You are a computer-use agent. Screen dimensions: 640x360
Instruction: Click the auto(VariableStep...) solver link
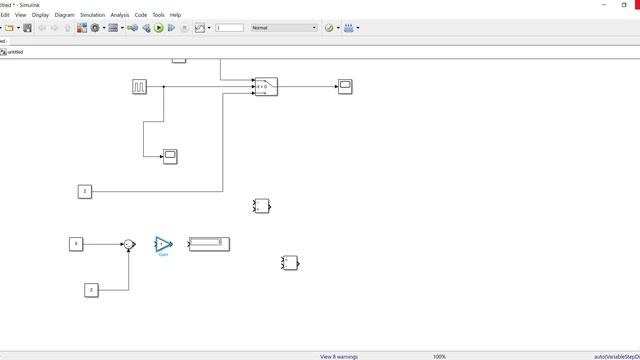(617, 357)
